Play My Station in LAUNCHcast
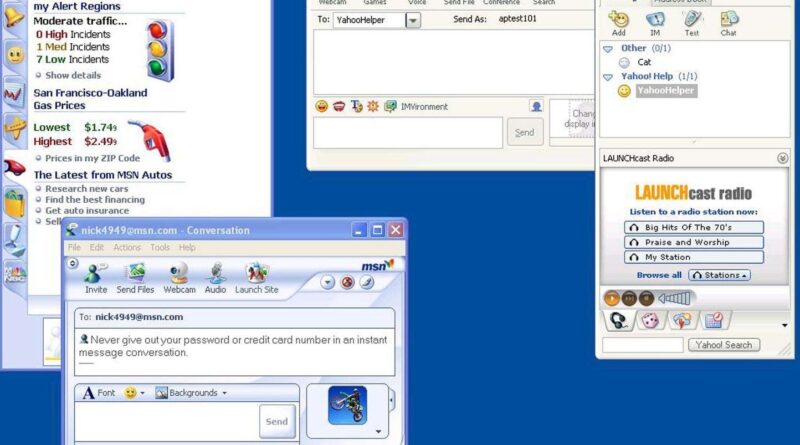The height and width of the screenshot is (445, 800). pyautogui.click(x=694, y=257)
